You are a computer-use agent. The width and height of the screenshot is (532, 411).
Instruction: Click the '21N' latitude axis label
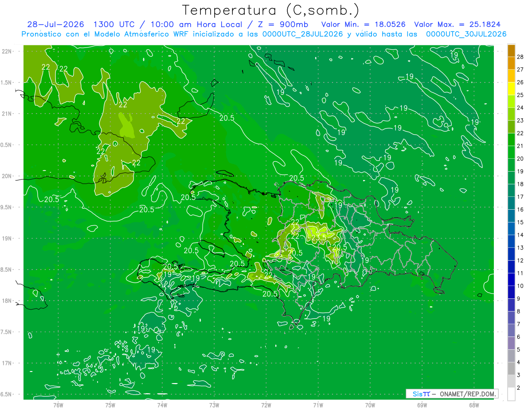7,114
